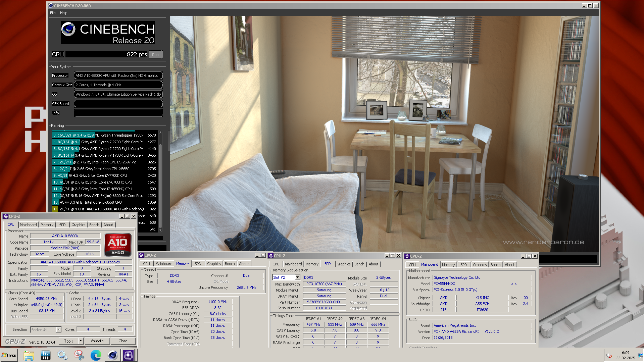
Task: Select the AMD FX-6300 ranking row
Action: click(x=104, y=196)
